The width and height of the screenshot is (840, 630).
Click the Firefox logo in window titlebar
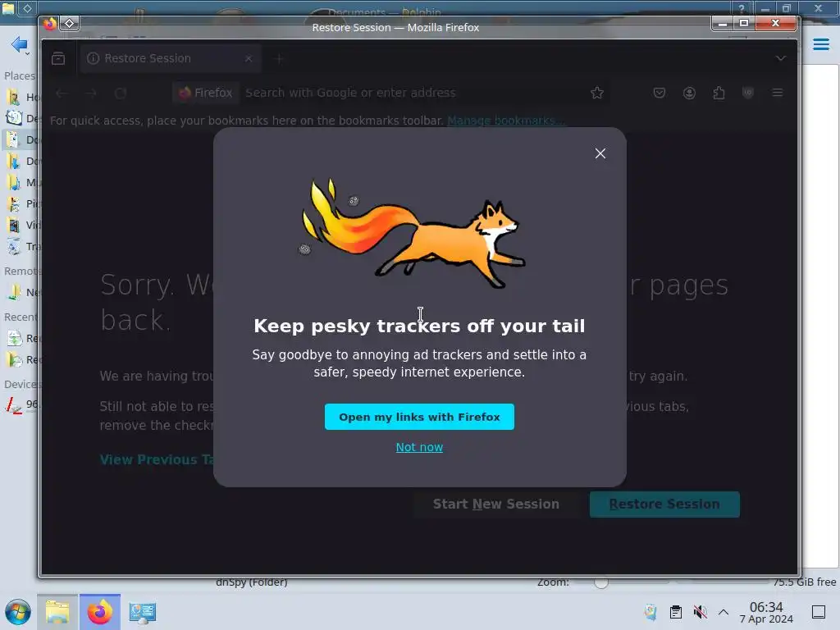click(x=50, y=24)
